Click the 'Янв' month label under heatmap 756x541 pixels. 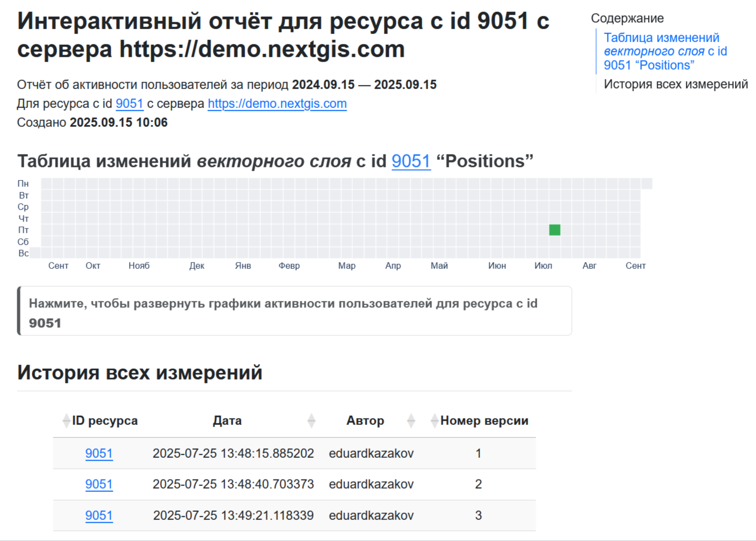pos(243,266)
